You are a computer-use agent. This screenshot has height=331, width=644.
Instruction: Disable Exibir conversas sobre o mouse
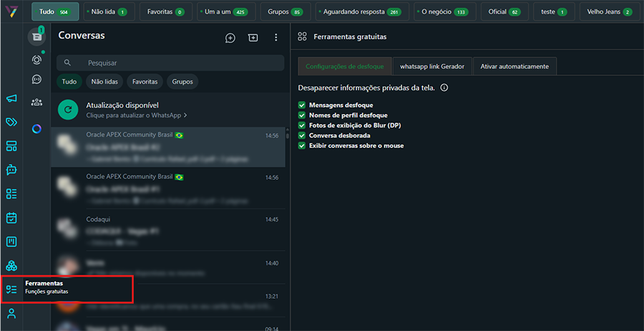click(302, 145)
